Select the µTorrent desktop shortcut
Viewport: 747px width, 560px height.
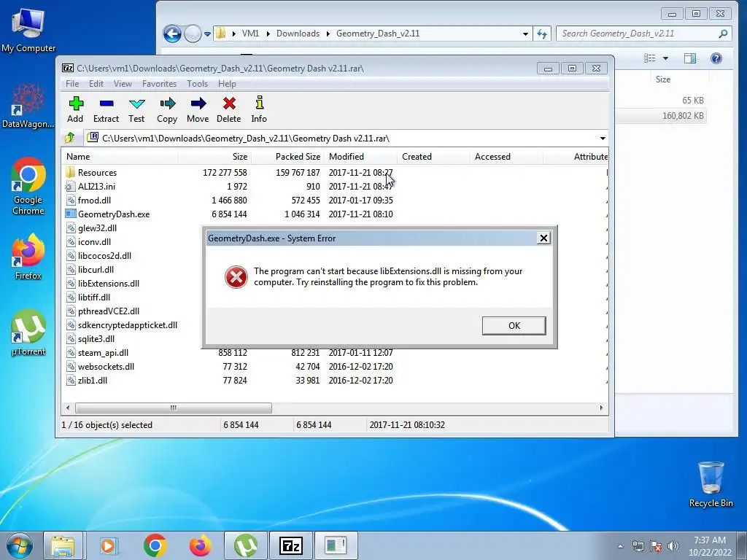pos(28,333)
